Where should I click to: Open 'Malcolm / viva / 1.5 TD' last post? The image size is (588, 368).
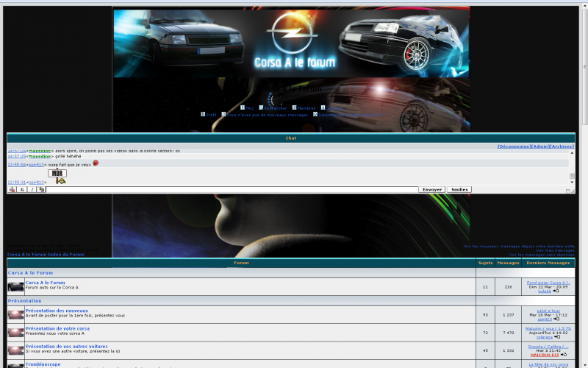coord(548,328)
